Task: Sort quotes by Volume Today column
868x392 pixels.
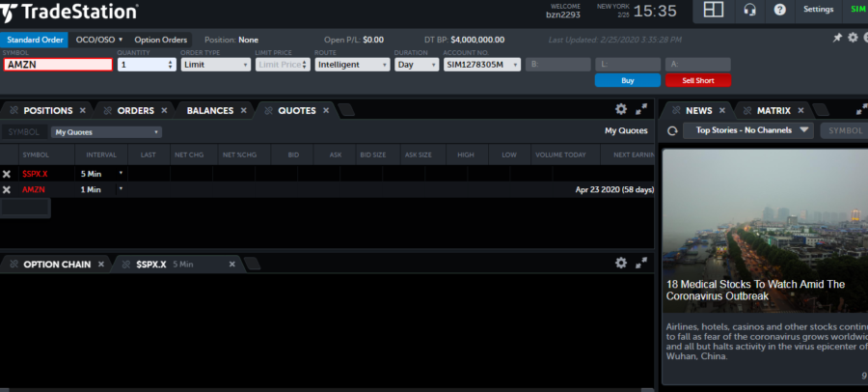Action: 560,154
